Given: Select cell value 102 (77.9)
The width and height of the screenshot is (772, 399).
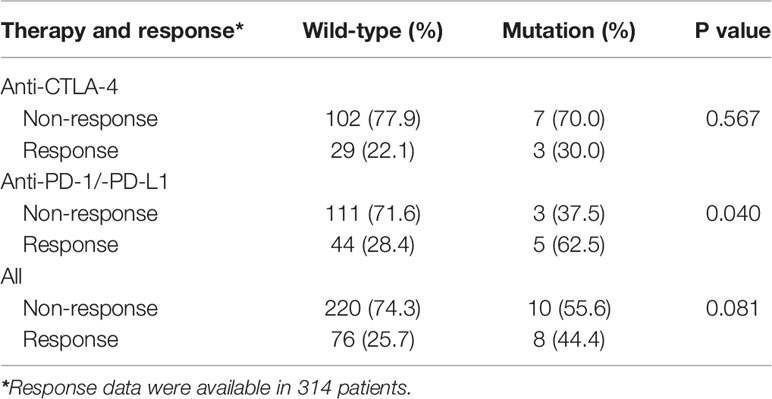Looking at the screenshot, I should 373,119.
